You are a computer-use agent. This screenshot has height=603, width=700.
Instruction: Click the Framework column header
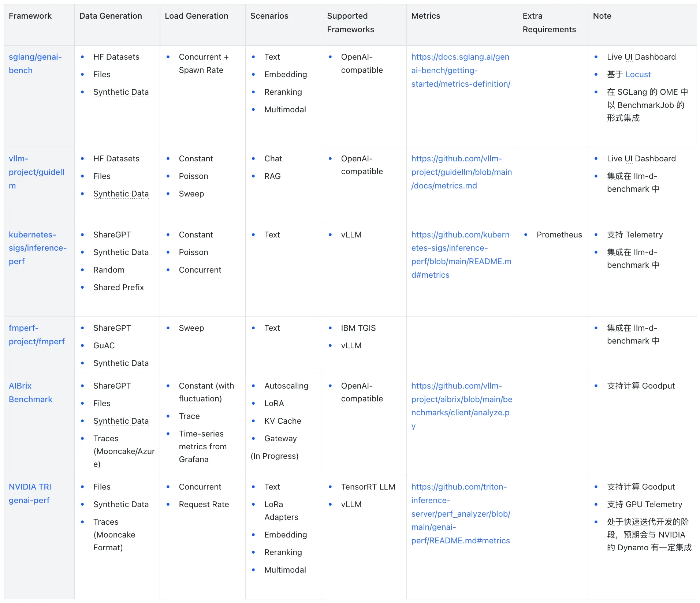(30, 16)
